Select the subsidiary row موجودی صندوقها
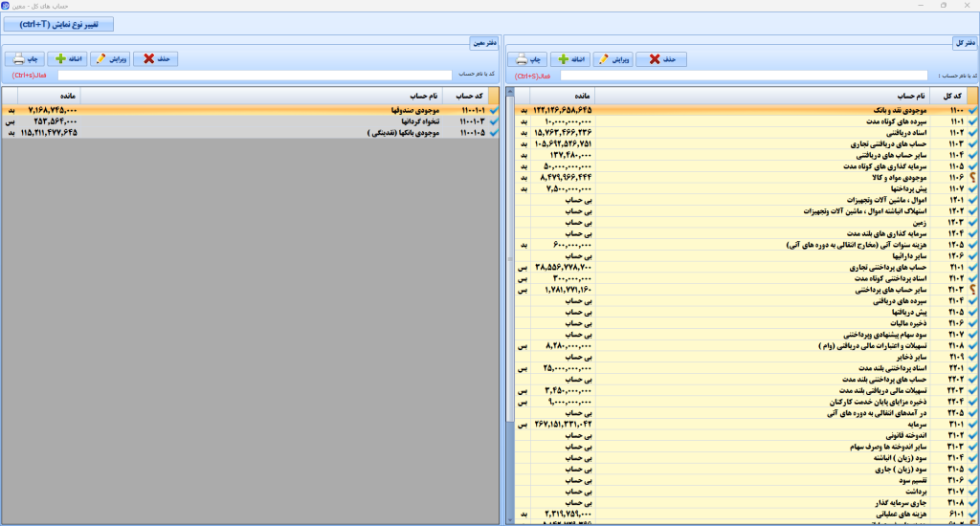 pyautogui.click(x=250, y=110)
